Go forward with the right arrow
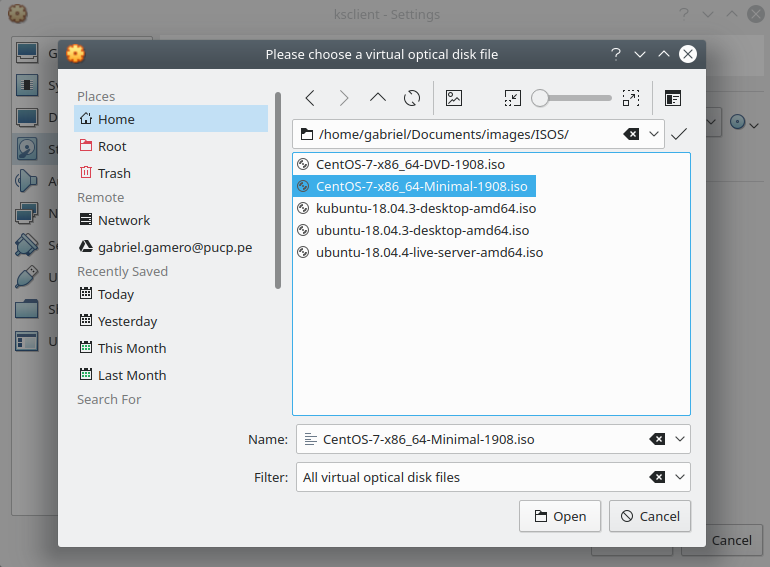The width and height of the screenshot is (770, 567). coord(344,98)
